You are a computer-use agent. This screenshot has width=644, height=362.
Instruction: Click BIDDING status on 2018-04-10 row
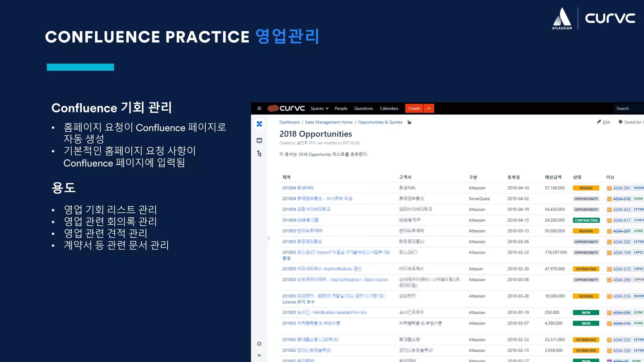tap(586, 188)
